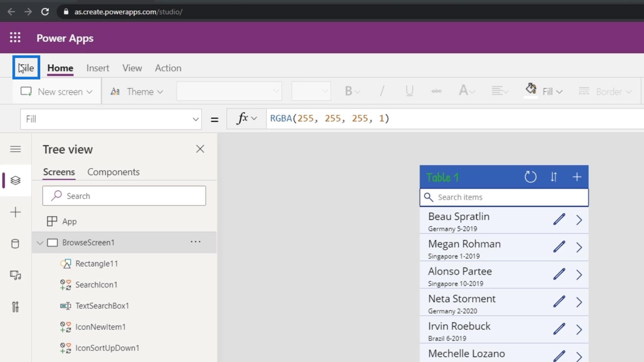
Task: Click the edit pencil for Alonso Partee
Action: click(559, 274)
